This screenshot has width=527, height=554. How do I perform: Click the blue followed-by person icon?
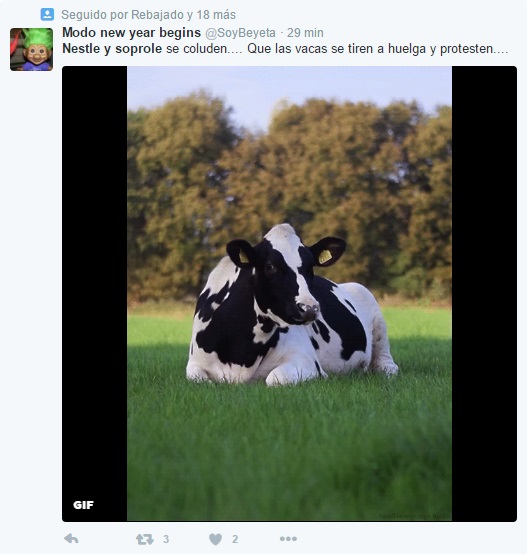tap(47, 14)
